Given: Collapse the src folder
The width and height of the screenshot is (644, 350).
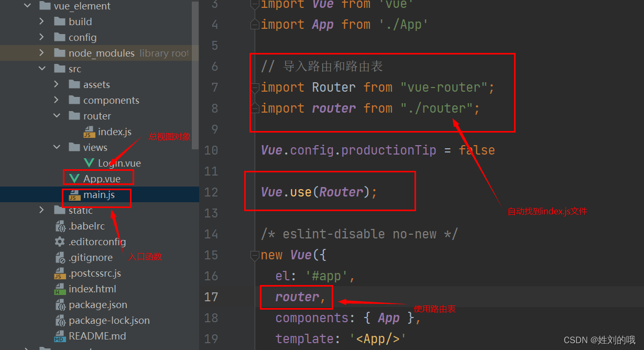Looking at the screenshot, I should point(42,69).
